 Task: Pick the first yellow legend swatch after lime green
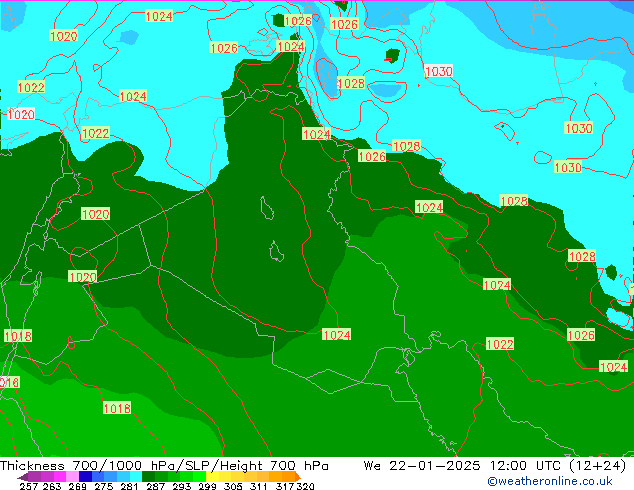(x=213, y=477)
